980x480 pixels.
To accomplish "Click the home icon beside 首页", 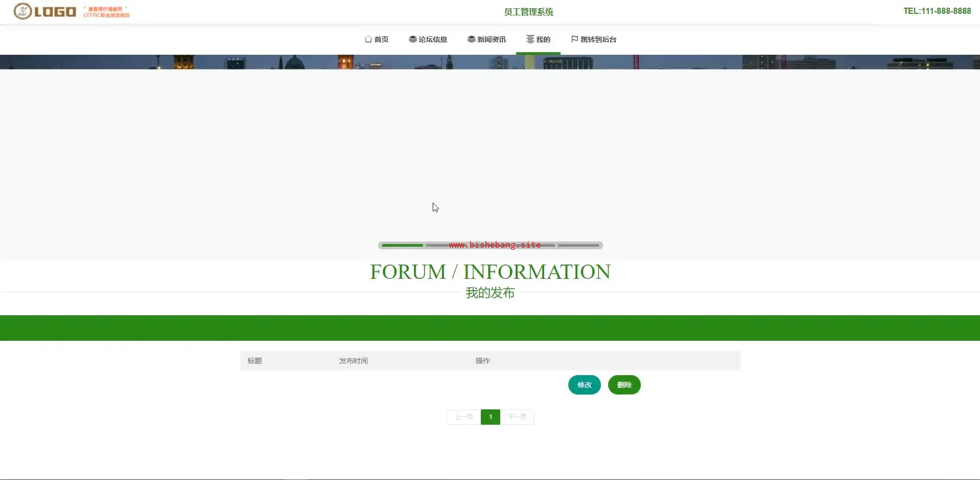I will point(368,39).
